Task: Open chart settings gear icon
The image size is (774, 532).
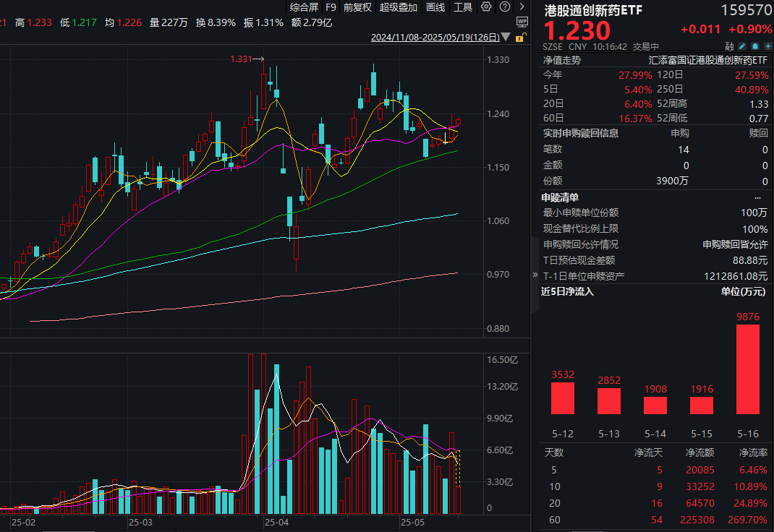Action: [486, 7]
